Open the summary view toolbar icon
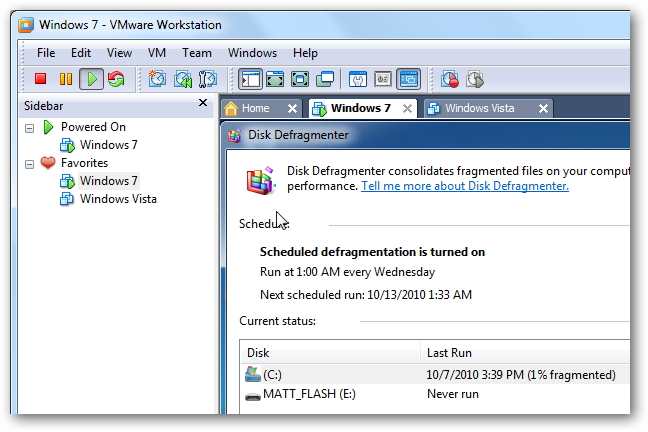The image size is (648, 432). [x=358, y=79]
